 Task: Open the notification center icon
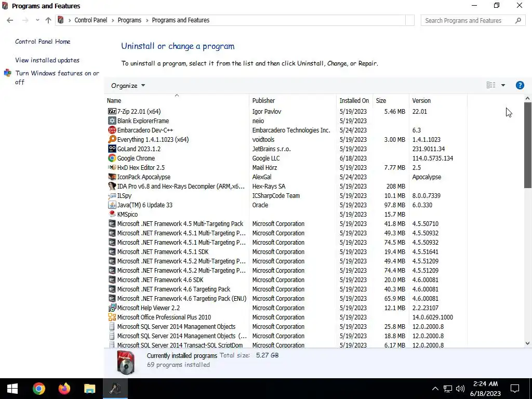point(515,389)
